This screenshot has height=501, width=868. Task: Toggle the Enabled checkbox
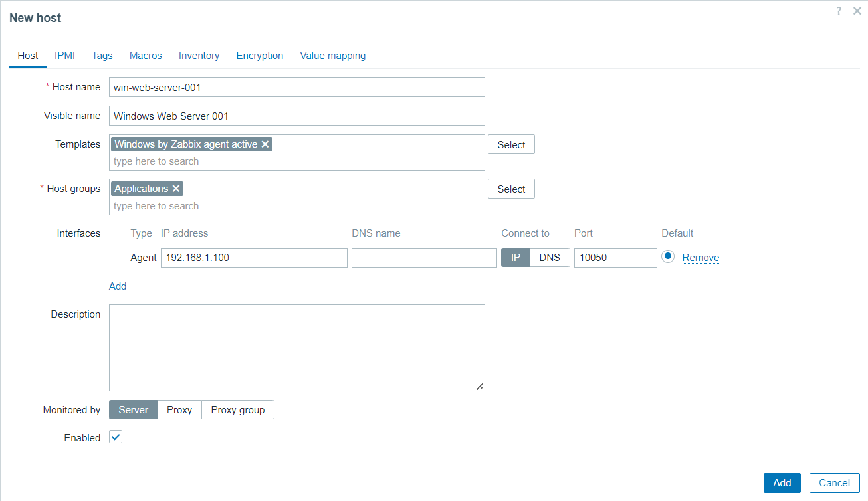(116, 437)
